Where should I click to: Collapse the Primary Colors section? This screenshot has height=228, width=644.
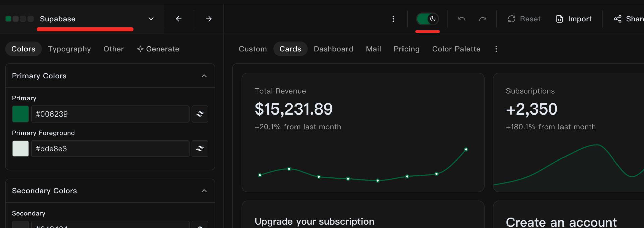pyautogui.click(x=204, y=76)
